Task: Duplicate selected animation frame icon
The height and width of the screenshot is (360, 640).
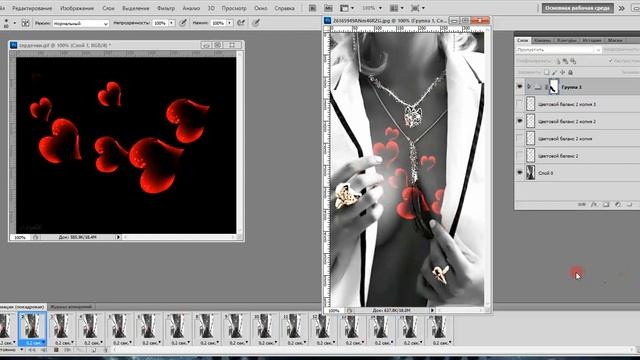Action: click(x=93, y=350)
